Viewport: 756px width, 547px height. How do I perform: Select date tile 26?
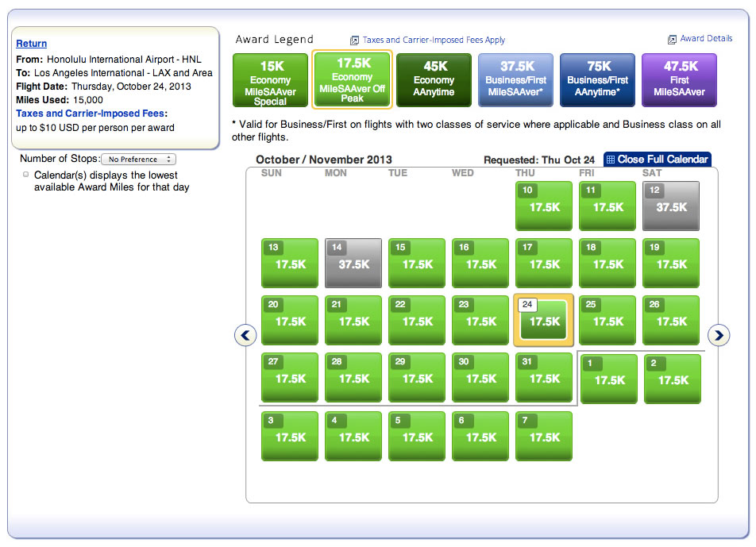(671, 321)
